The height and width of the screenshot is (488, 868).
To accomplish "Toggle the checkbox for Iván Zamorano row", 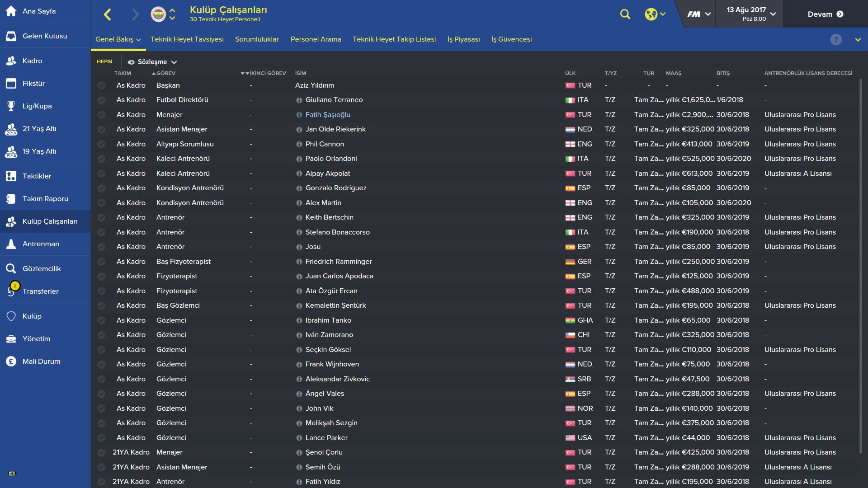I will click(101, 335).
